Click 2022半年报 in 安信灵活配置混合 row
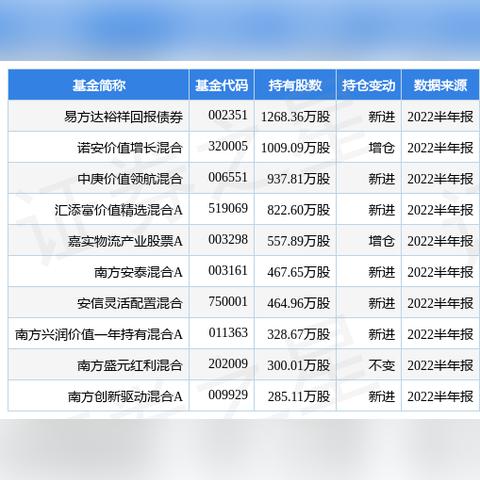The image size is (480, 480). [x=440, y=303]
